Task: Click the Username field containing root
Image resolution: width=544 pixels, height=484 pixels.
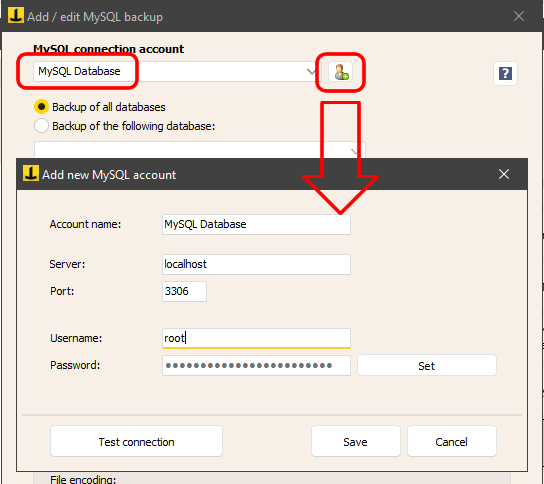Action: click(256, 338)
